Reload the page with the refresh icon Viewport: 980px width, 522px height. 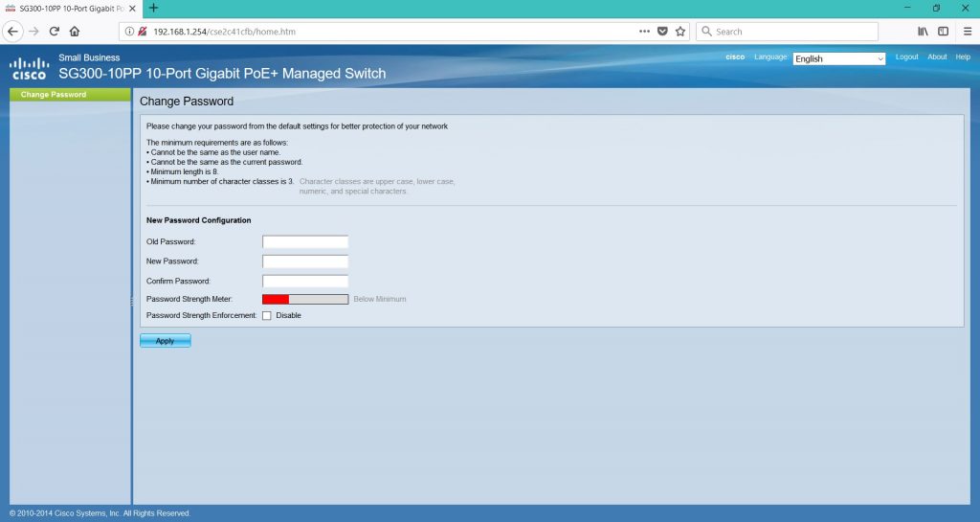[55, 32]
